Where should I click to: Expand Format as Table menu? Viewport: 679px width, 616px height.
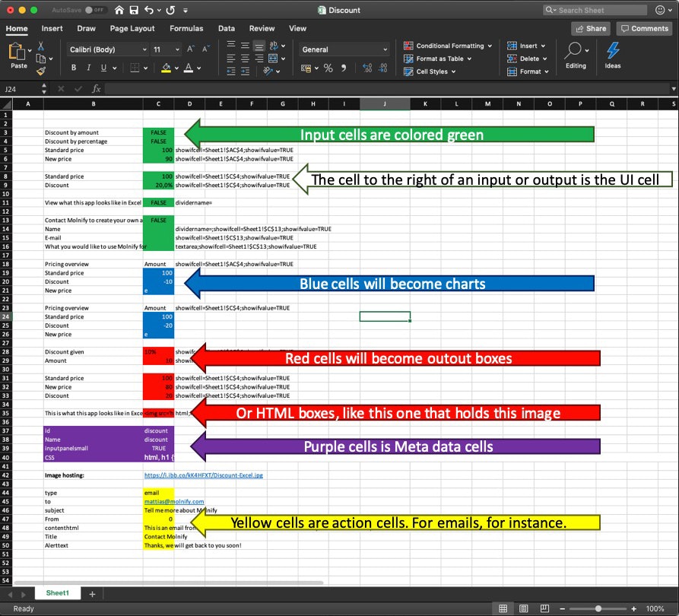pos(437,59)
